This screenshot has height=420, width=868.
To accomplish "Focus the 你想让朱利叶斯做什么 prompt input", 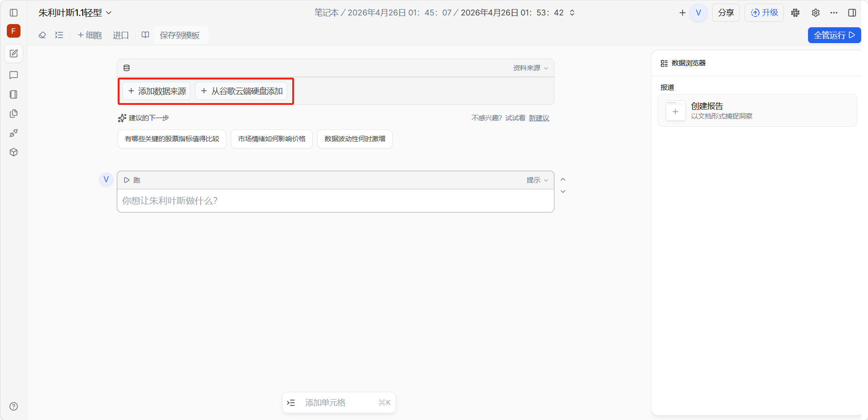I will click(335, 201).
